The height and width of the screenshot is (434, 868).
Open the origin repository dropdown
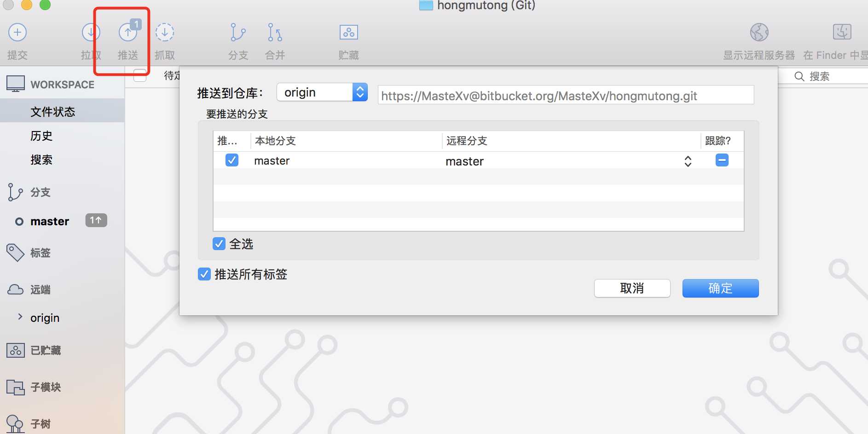pyautogui.click(x=322, y=92)
